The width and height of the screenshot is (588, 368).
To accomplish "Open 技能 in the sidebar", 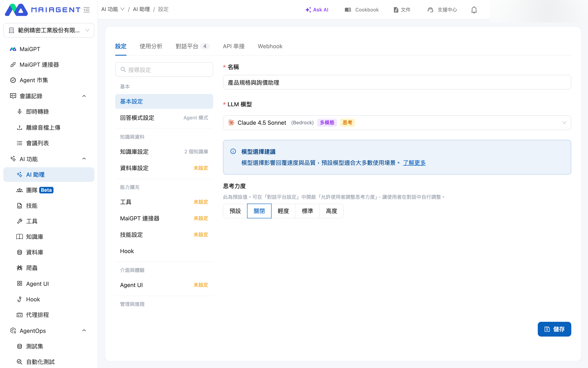I will pos(49,206).
